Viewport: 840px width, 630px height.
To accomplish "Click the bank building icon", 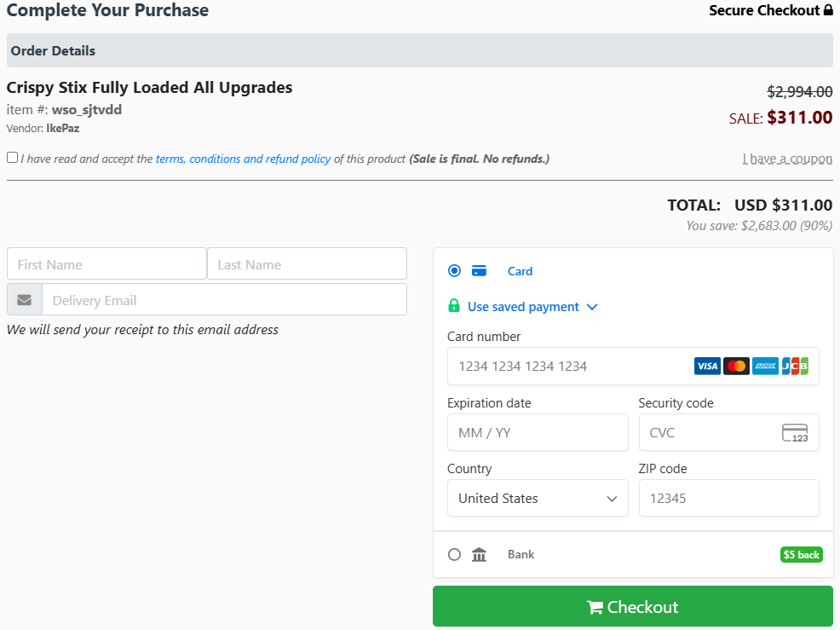I will click(x=479, y=555).
